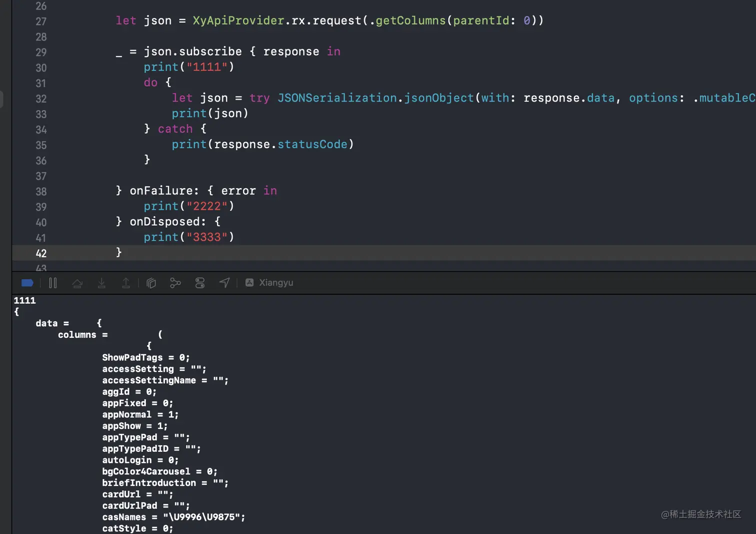Click the ShowPadTags console entry
756x534 pixels.
146,357
